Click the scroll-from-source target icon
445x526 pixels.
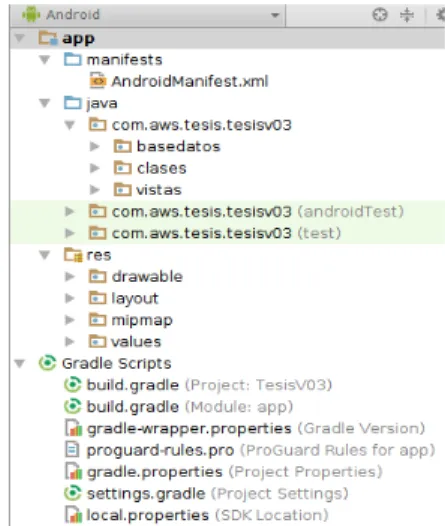[x=380, y=15]
